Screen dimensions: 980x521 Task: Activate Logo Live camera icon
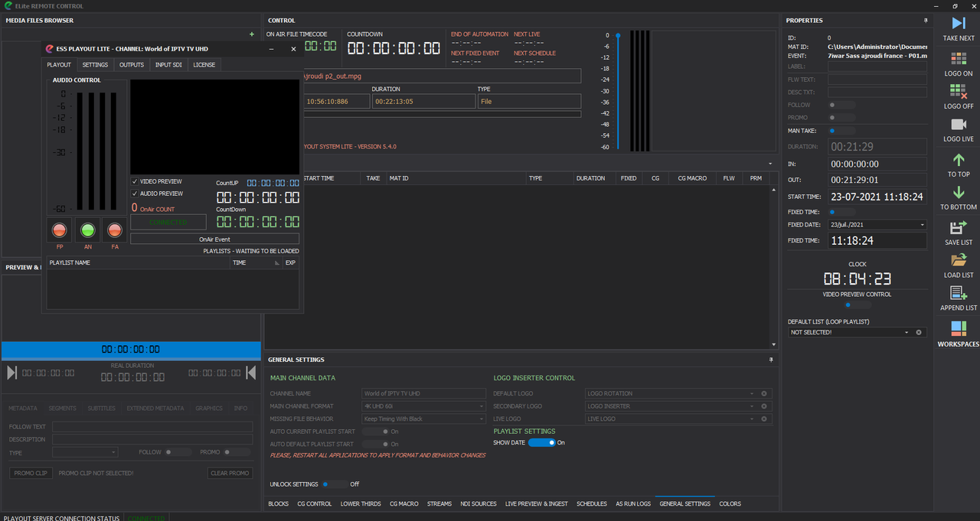[x=958, y=125]
